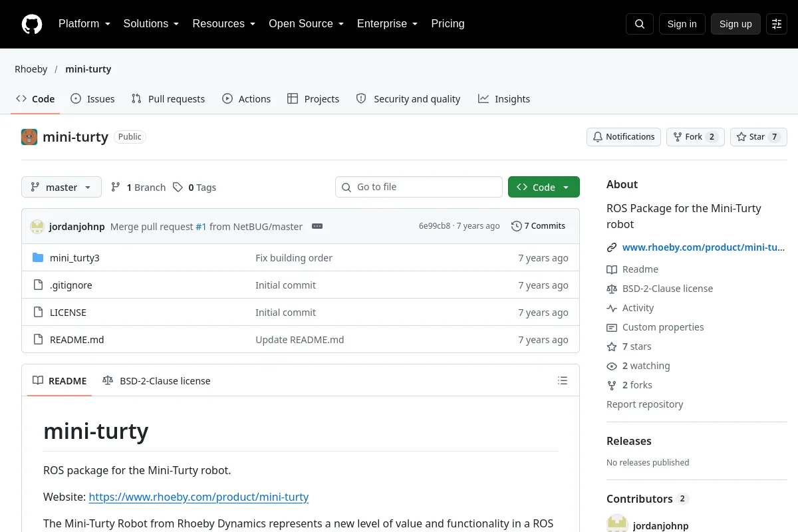The height and width of the screenshot is (532, 798).
Task: Open the .gitignore file name
Action: pyautogui.click(x=71, y=285)
